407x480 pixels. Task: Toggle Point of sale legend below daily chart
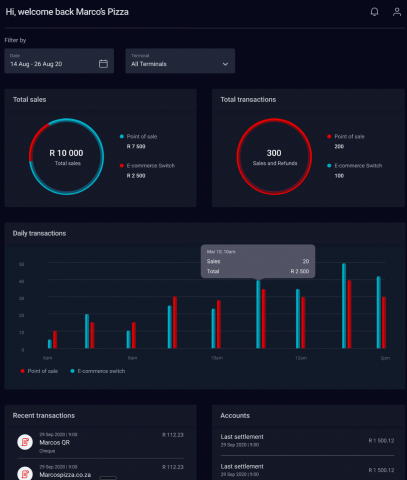[39, 371]
